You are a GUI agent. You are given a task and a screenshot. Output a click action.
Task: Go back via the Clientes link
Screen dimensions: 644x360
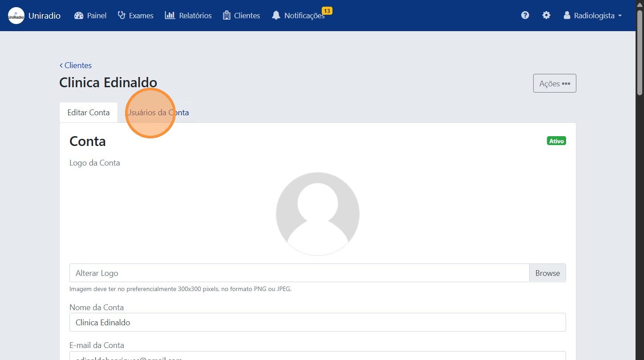tap(76, 65)
